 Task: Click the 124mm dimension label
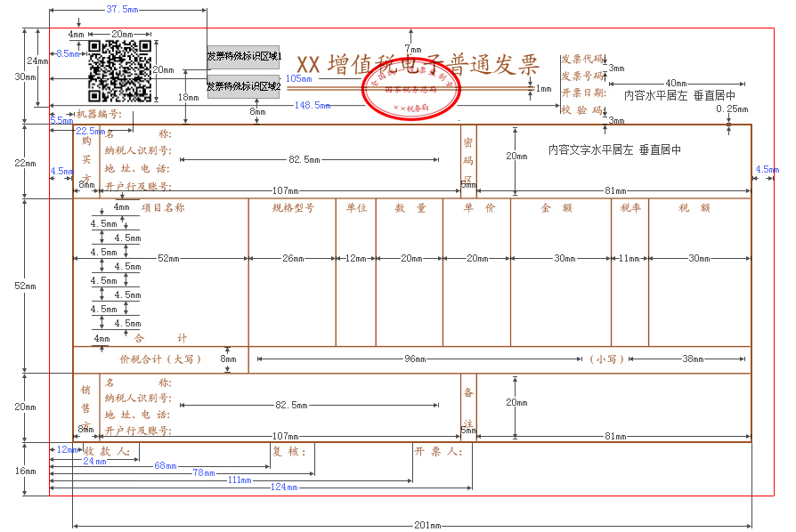pos(284,487)
